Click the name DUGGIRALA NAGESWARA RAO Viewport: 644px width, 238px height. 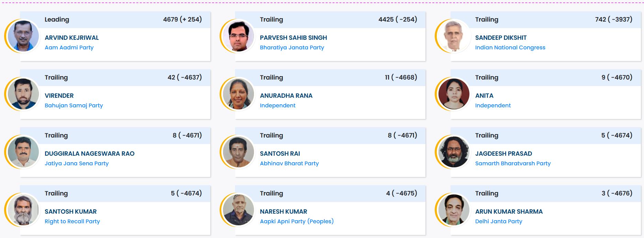pyautogui.click(x=89, y=154)
